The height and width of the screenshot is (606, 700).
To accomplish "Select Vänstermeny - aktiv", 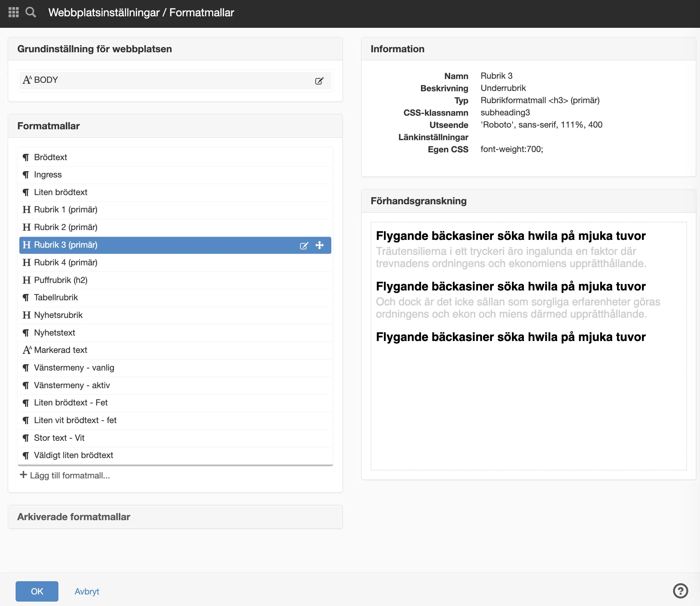I will [175, 385].
